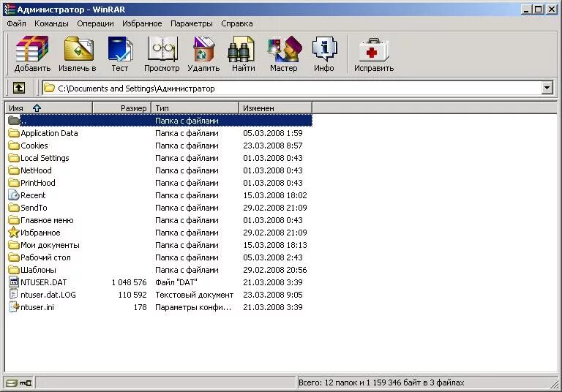The image size is (562, 392).
Task: Click the drive icon in status bar
Action: pos(12,383)
